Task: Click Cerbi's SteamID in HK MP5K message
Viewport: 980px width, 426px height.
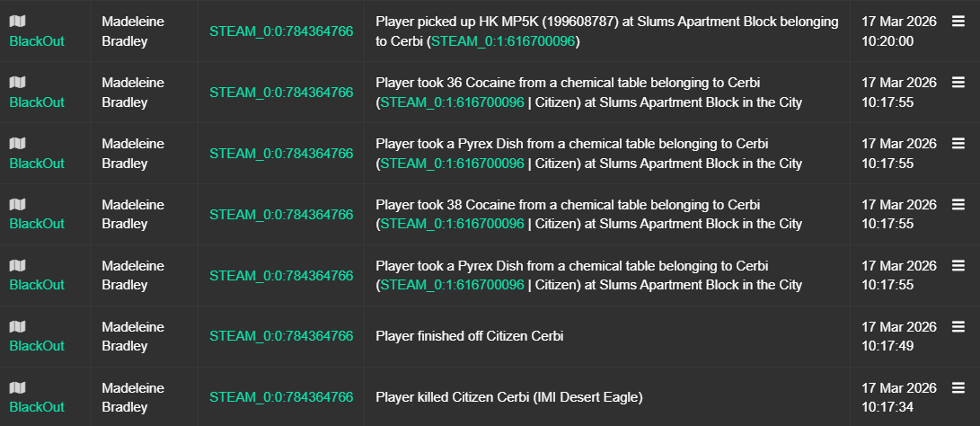Action: 504,41
